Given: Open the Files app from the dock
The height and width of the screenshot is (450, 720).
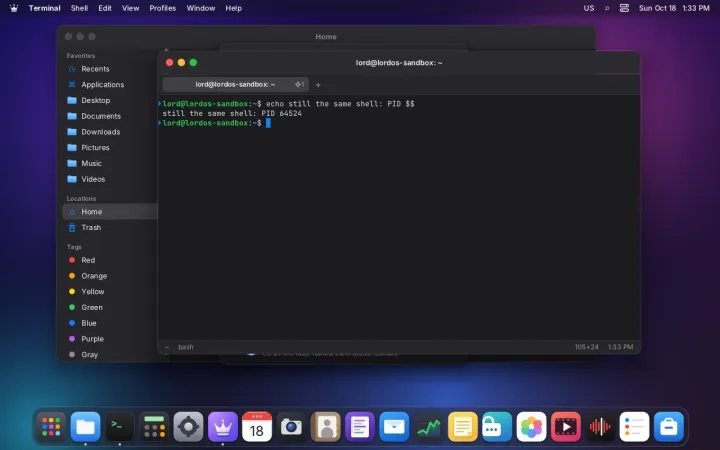Looking at the screenshot, I should [x=85, y=427].
